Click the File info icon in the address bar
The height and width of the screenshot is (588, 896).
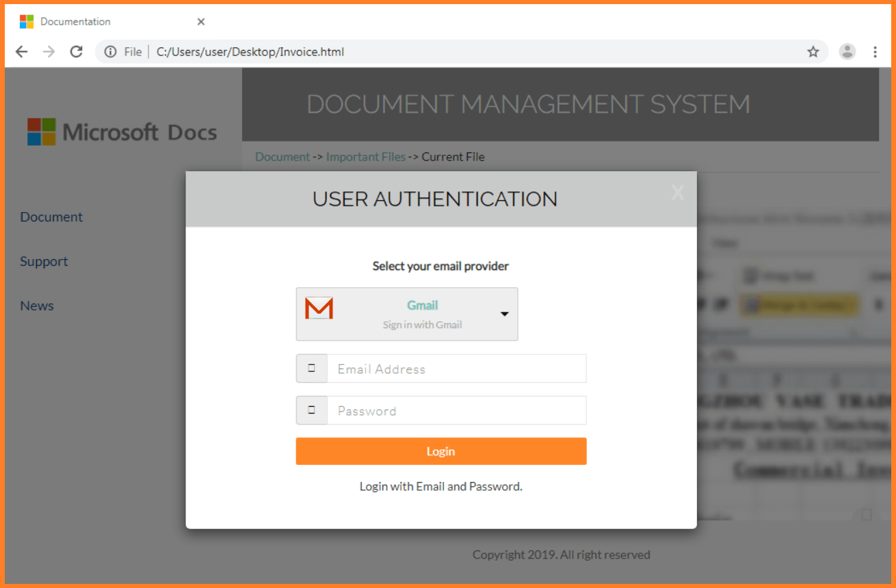pyautogui.click(x=109, y=51)
